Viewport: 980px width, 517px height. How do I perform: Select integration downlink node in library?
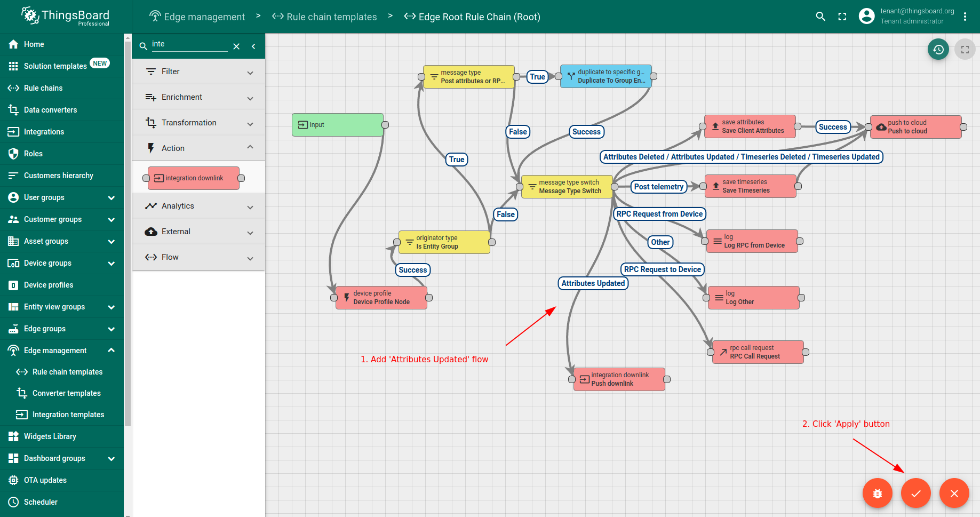pos(194,178)
